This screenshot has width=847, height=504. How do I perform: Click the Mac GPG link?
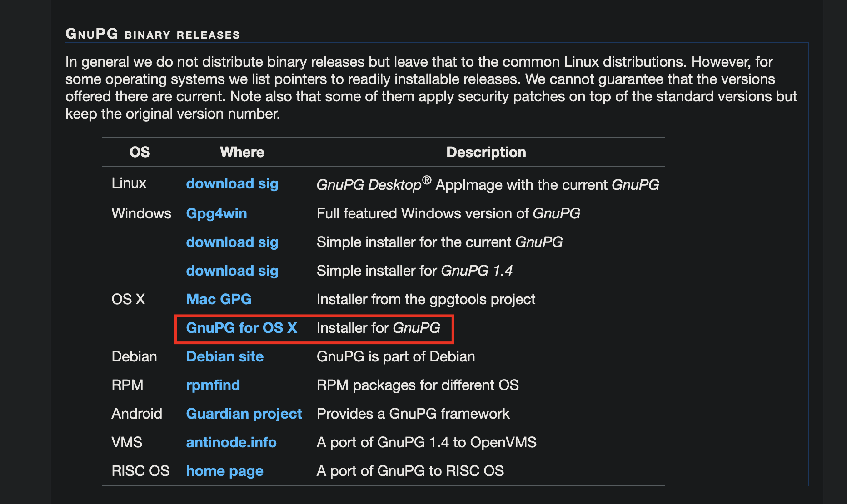pyautogui.click(x=219, y=299)
